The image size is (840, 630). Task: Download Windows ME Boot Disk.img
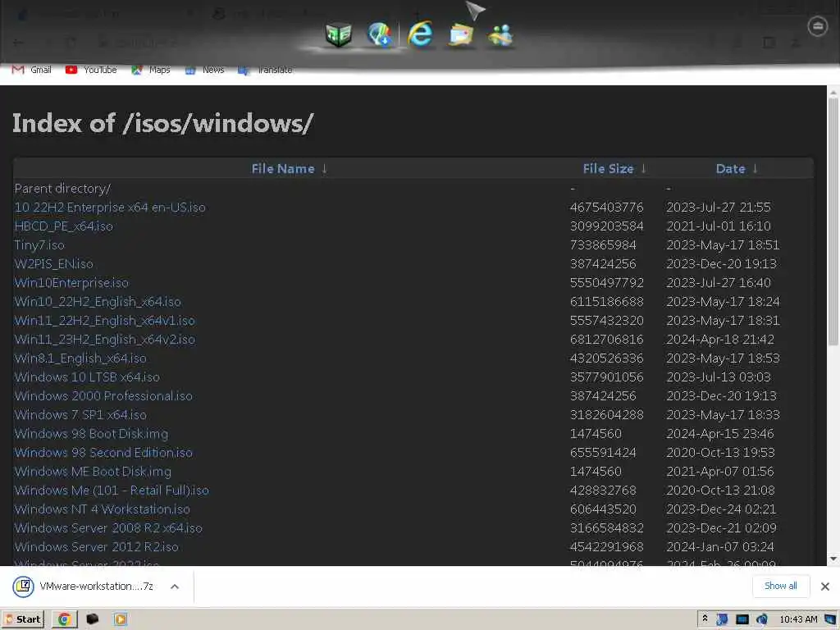(93, 472)
